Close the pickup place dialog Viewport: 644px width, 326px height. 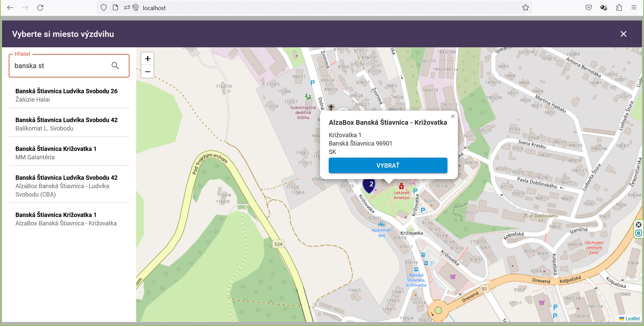point(624,34)
